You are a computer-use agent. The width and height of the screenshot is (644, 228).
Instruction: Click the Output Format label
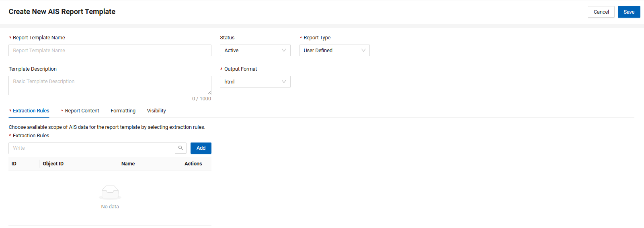click(x=240, y=69)
